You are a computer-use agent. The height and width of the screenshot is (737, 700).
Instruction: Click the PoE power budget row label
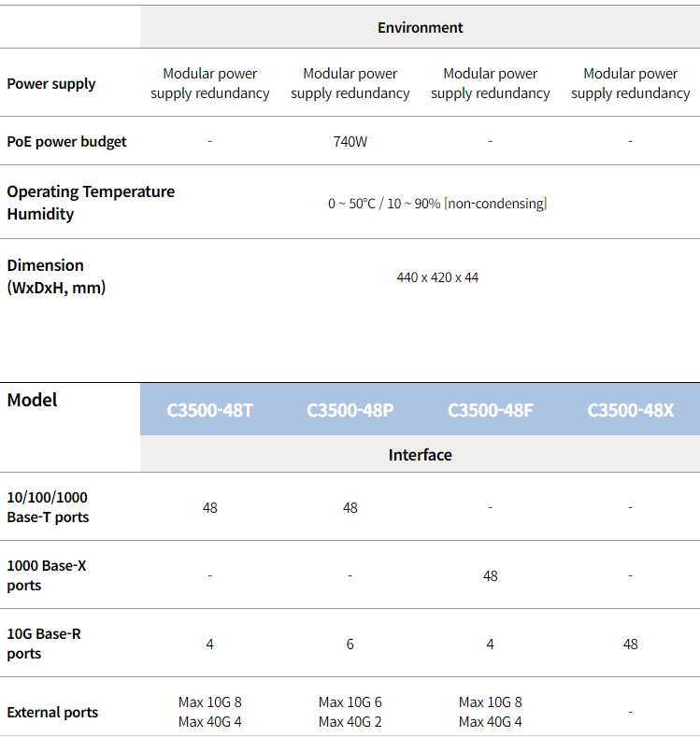pyautogui.click(x=66, y=141)
